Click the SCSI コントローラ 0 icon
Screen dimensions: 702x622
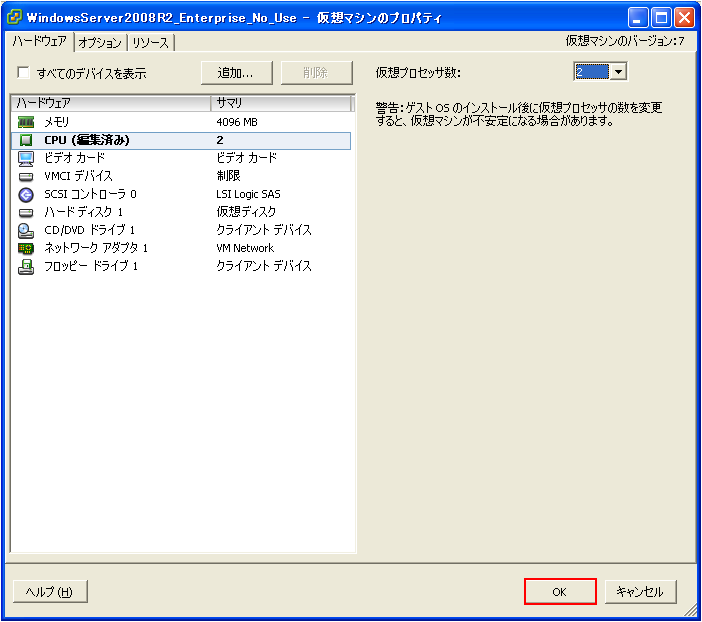coord(26,194)
